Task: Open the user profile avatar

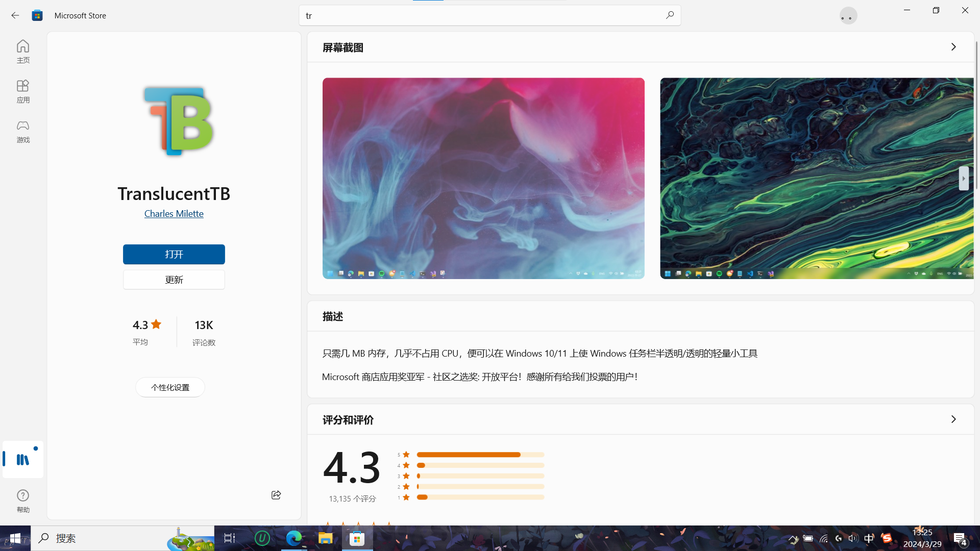Action: coord(848,16)
